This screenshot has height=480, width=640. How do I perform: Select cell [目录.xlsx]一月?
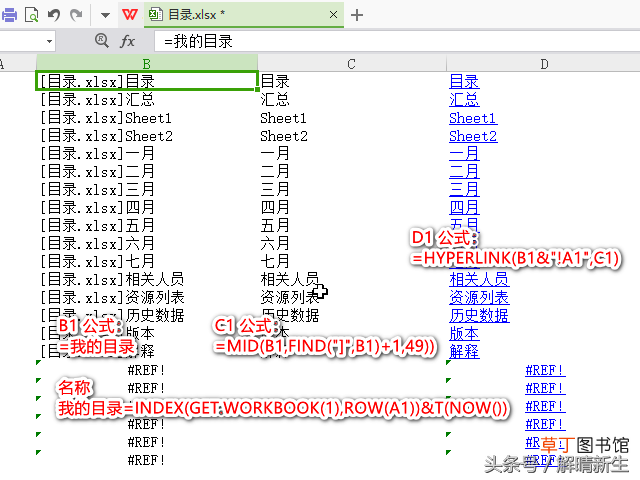(147, 153)
